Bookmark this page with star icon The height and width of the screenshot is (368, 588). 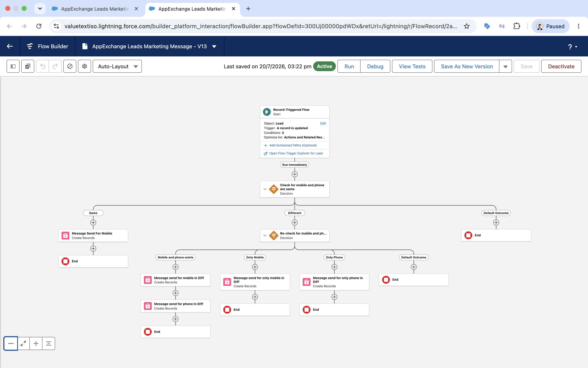click(x=467, y=26)
